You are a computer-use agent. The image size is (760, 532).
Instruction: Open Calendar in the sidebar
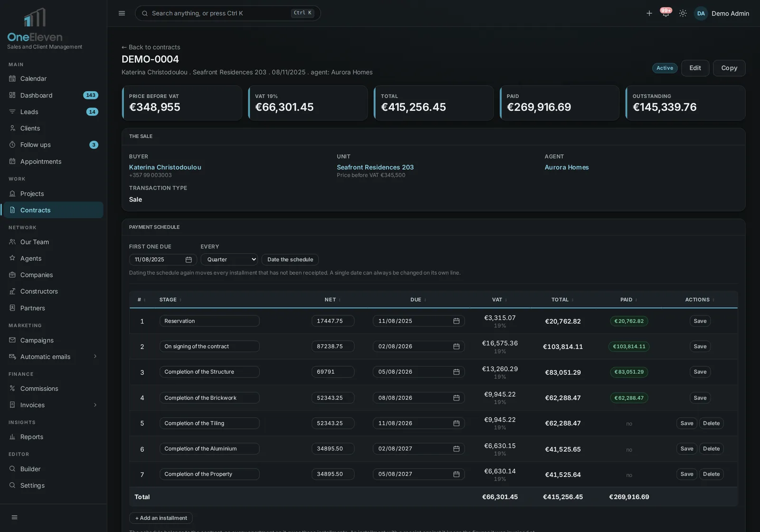point(53,79)
